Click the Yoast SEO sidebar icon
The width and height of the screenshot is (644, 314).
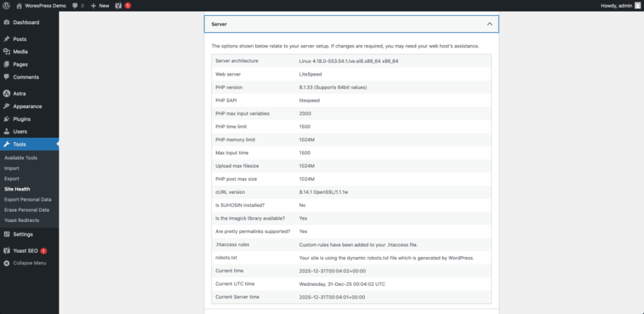pos(6,251)
